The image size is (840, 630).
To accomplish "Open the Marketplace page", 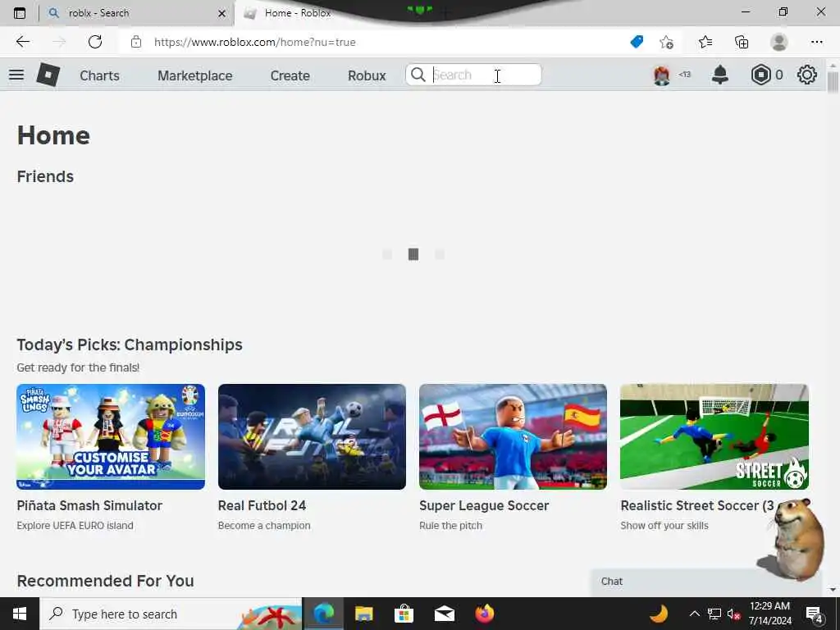I will coord(195,75).
